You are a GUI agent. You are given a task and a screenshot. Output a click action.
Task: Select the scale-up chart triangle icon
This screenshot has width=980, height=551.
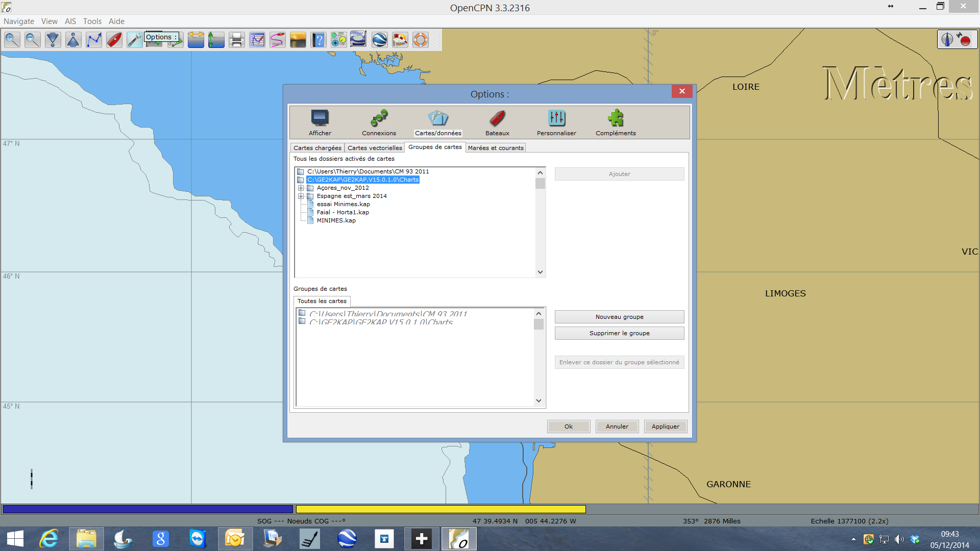73,40
